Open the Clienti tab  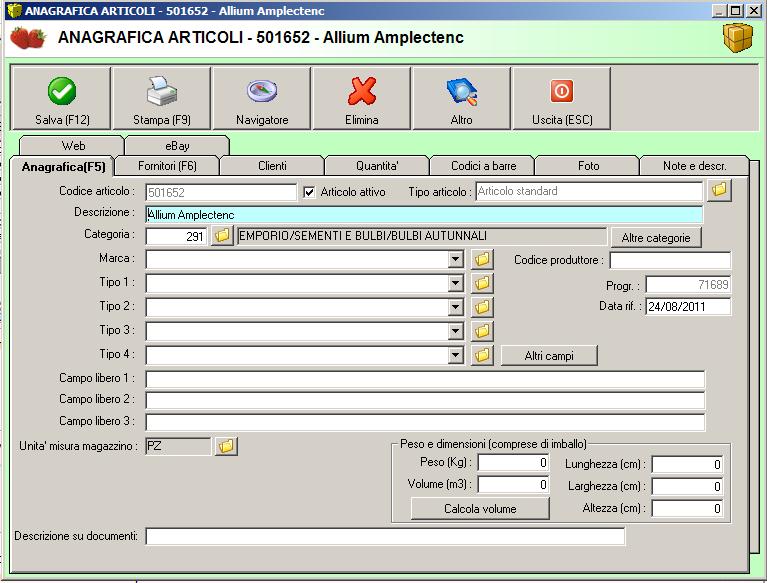272,166
